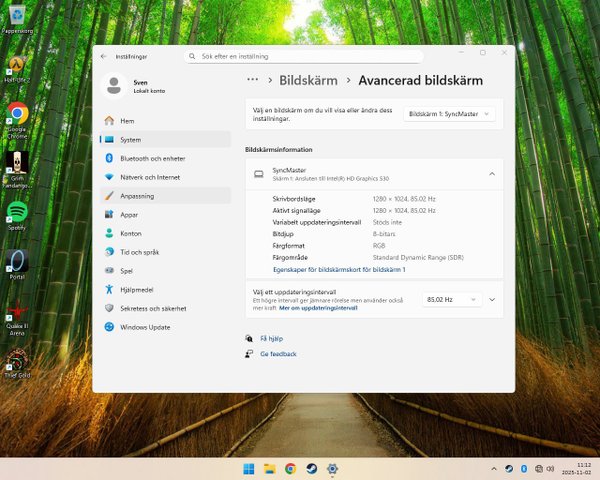This screenshot has width=600, height=480.
Task: Open File Explorer from the taskbar
Action: pyautogui.click(x=269, y=468)
